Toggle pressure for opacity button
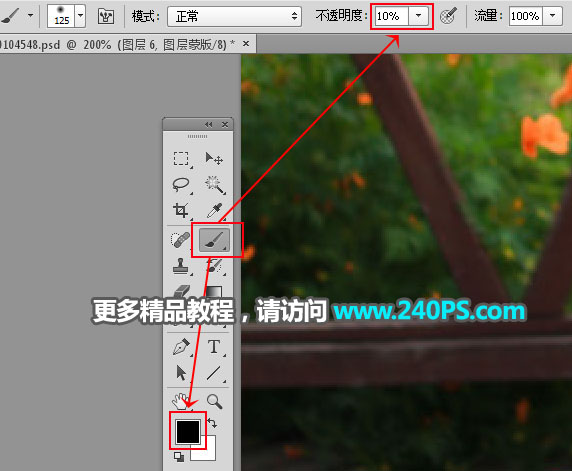 (448, 16)
